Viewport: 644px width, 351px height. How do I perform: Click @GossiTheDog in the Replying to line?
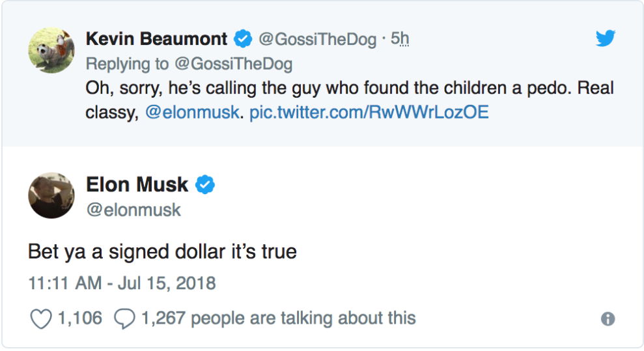tap(232, 64)
